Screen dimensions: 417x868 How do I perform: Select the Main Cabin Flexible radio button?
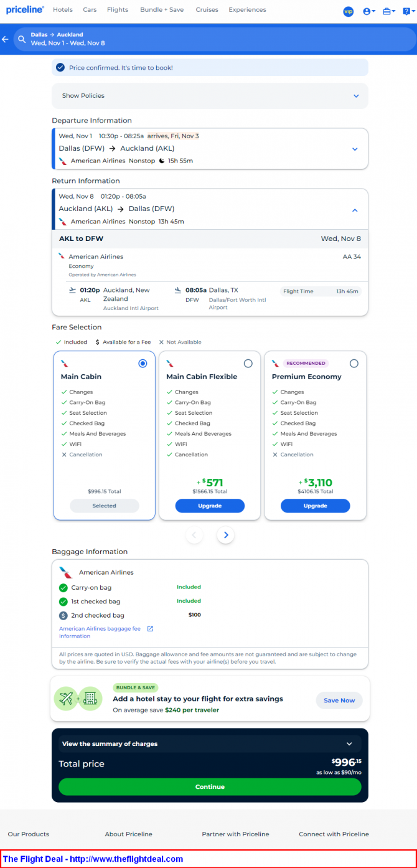[x=248, y=364]
